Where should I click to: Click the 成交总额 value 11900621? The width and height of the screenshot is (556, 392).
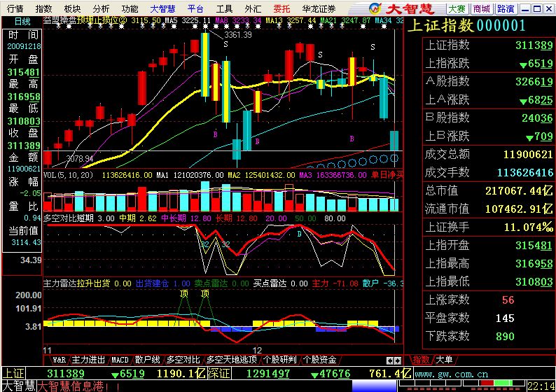pyautogui.click(x=528, y=155)
